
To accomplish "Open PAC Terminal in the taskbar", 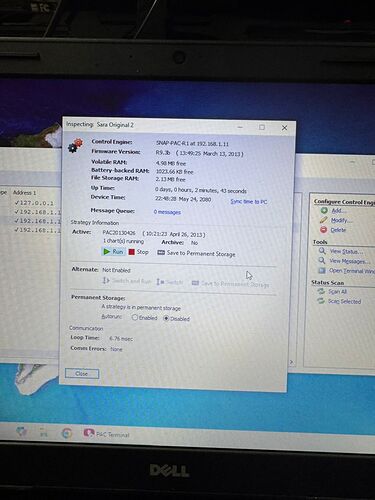I will click(x=106, y=434).
